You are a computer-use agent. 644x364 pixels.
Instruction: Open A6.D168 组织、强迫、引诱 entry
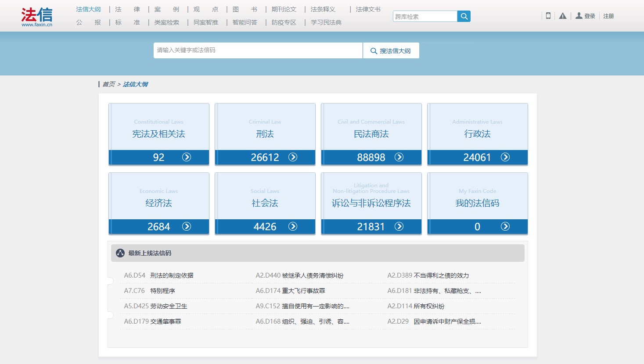tap(302, 321)
